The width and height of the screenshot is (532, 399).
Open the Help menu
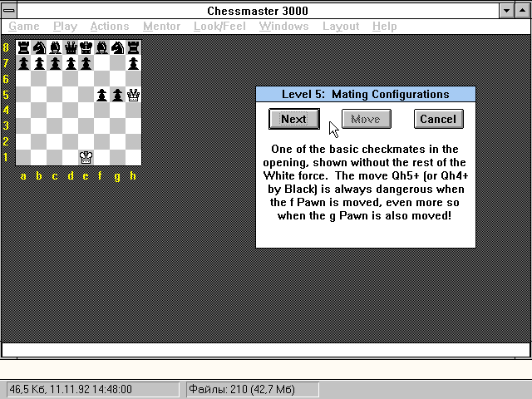pyautogui.click(x=384, y=27)
